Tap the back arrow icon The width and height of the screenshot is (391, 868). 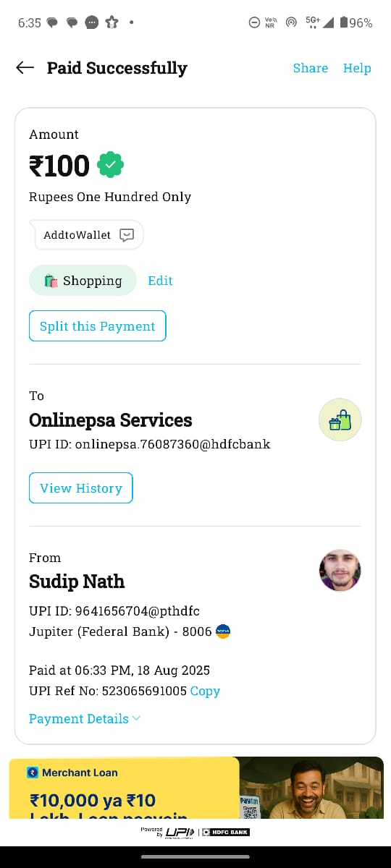coord(25,68)
